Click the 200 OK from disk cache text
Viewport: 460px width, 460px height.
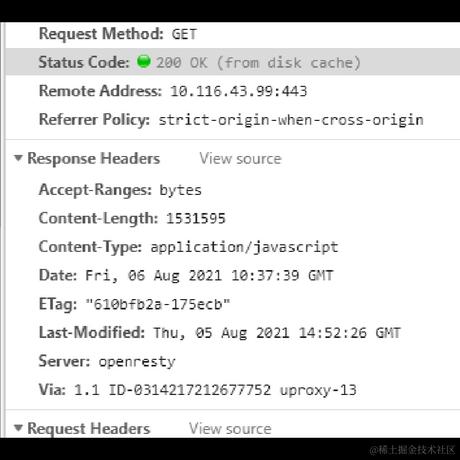click(x=259, y=63)
